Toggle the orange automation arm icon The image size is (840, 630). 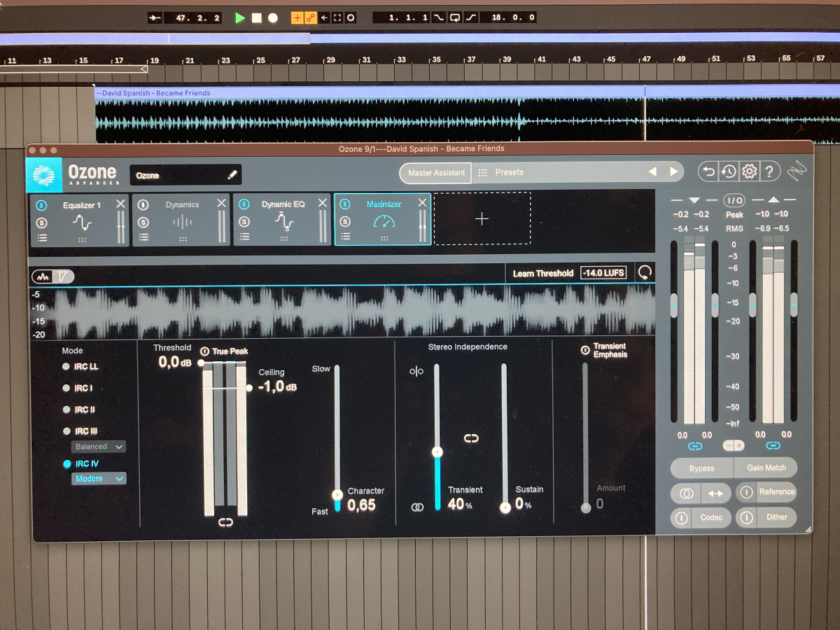[311, 17]
